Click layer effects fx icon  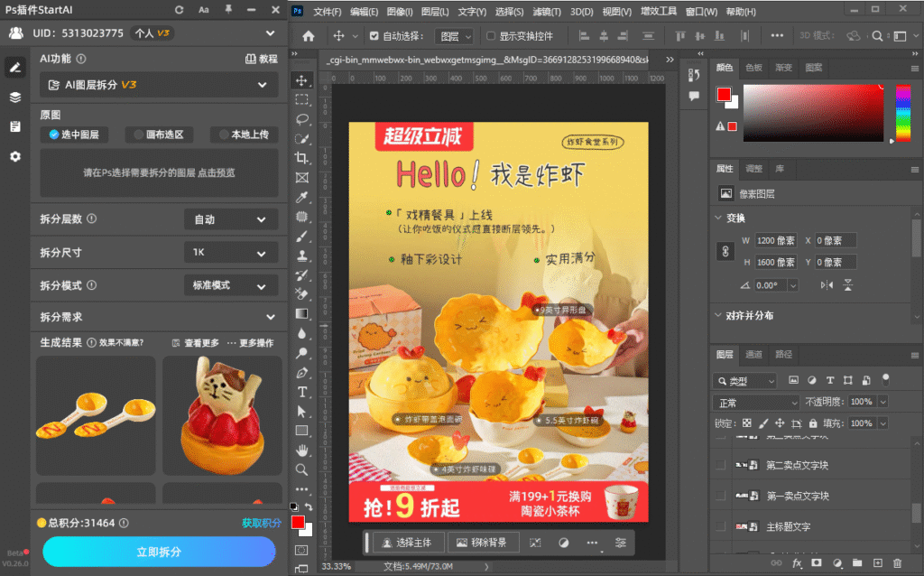(797, 563)
